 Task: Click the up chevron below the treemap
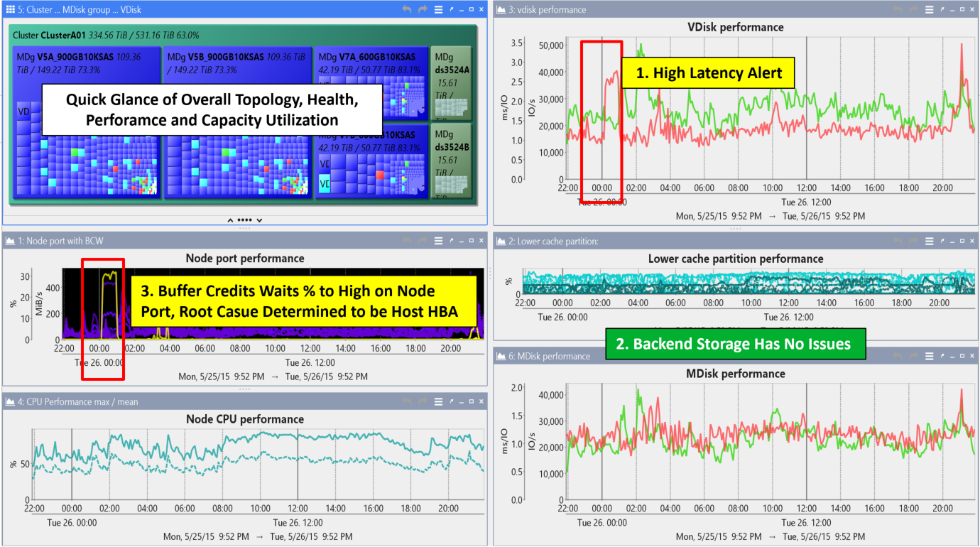pos(231,220)
